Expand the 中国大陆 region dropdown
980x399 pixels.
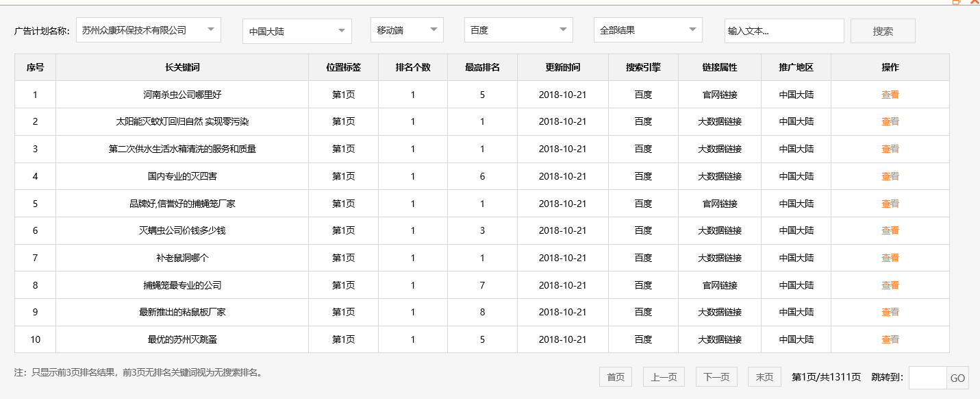coord(296,30)
